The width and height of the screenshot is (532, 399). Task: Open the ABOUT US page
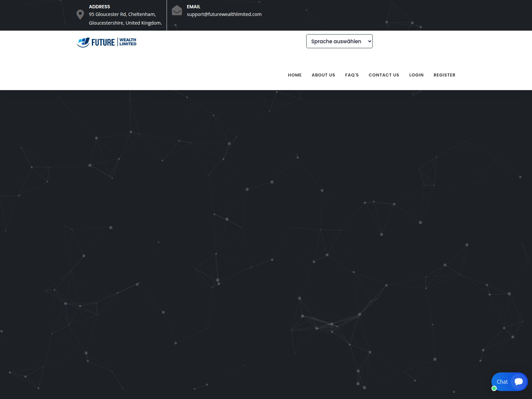point(323,75)
